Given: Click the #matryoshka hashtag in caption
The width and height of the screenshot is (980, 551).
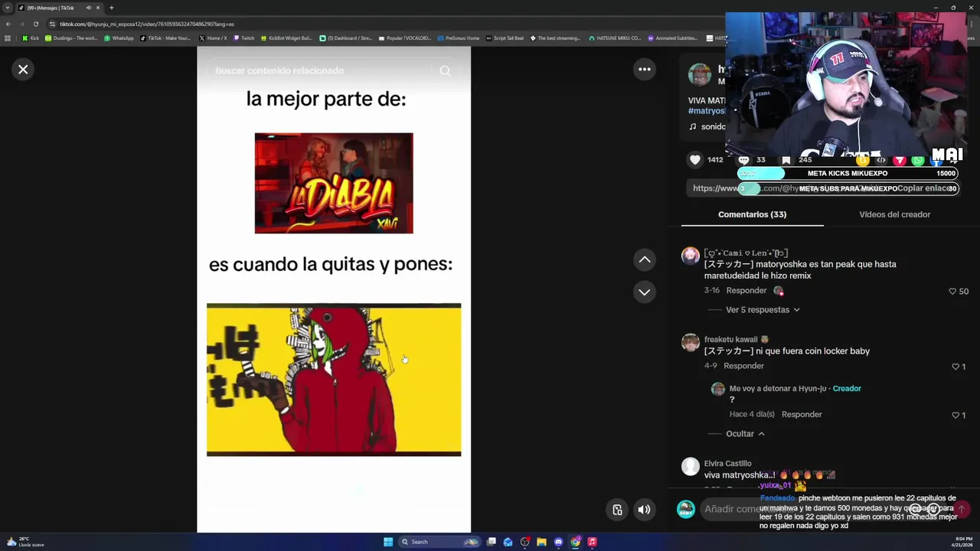Looking at the screenshot, I should 707,112.
